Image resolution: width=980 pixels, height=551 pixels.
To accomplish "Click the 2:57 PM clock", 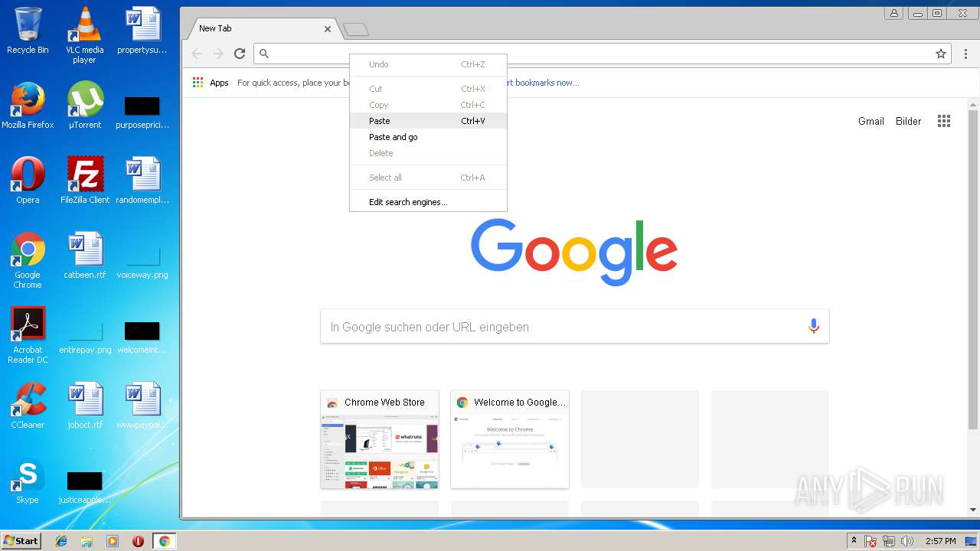I will 940,541.
